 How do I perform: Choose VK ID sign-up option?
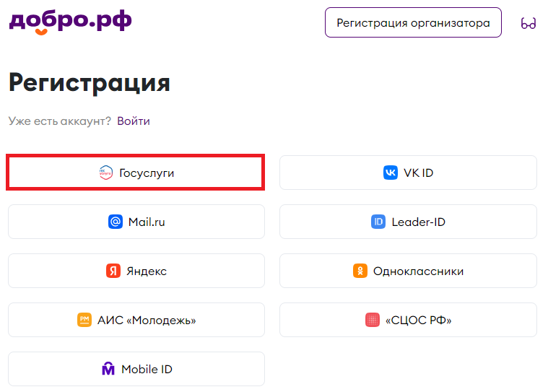[408, 173]
